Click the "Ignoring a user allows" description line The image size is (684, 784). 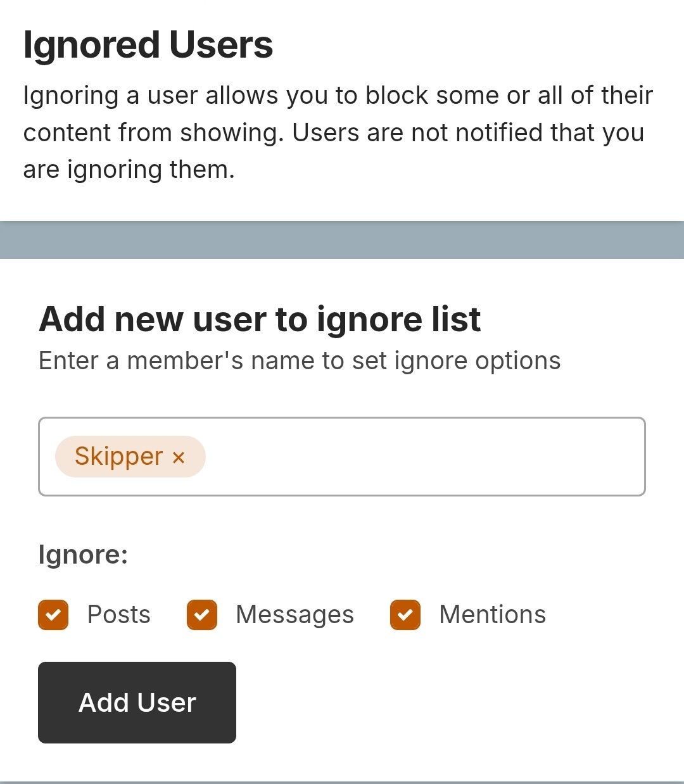click(338, 96)
